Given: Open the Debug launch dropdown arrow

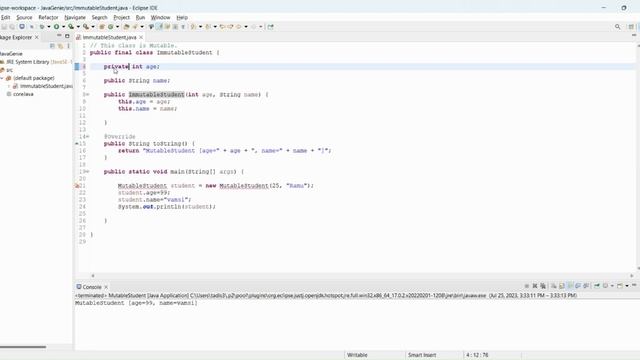Looking at the screenshot, I should coord(49,27).
